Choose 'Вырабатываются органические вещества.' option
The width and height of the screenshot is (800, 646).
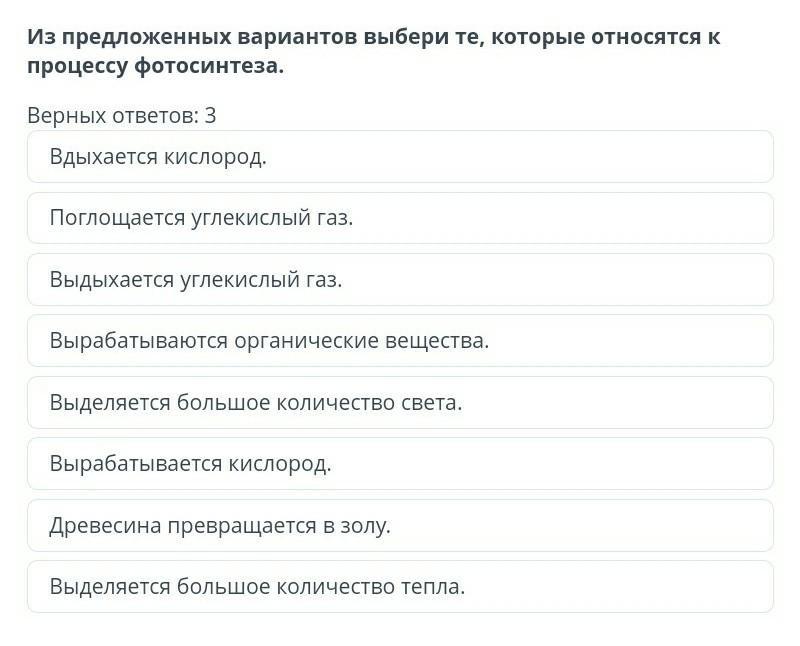pos(400,341)
